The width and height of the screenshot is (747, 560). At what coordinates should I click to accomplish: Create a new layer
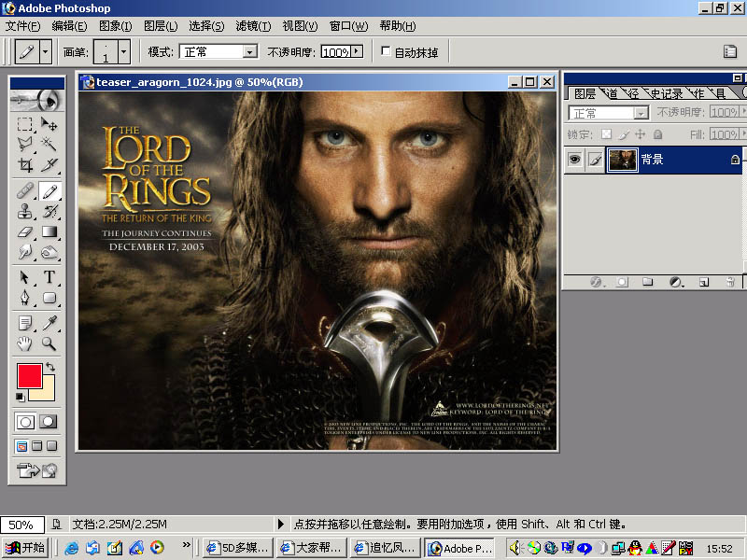704,283
